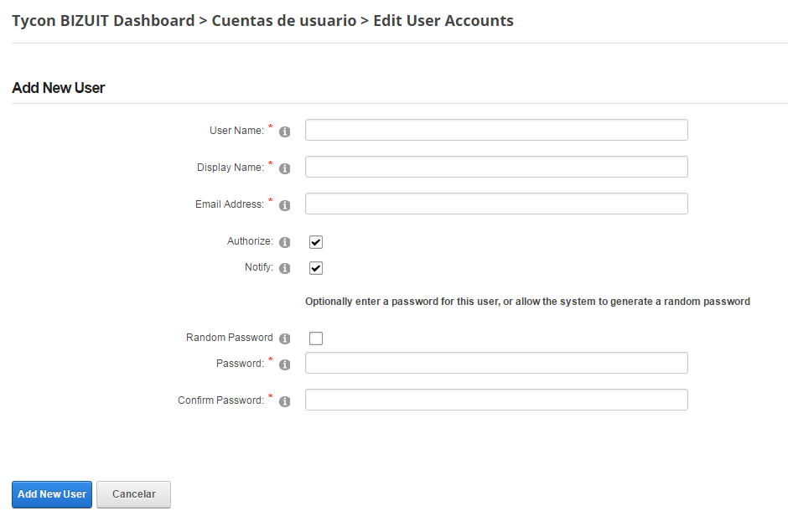Open Cuentas de usuario breadcrumb link

pos(284,21)
